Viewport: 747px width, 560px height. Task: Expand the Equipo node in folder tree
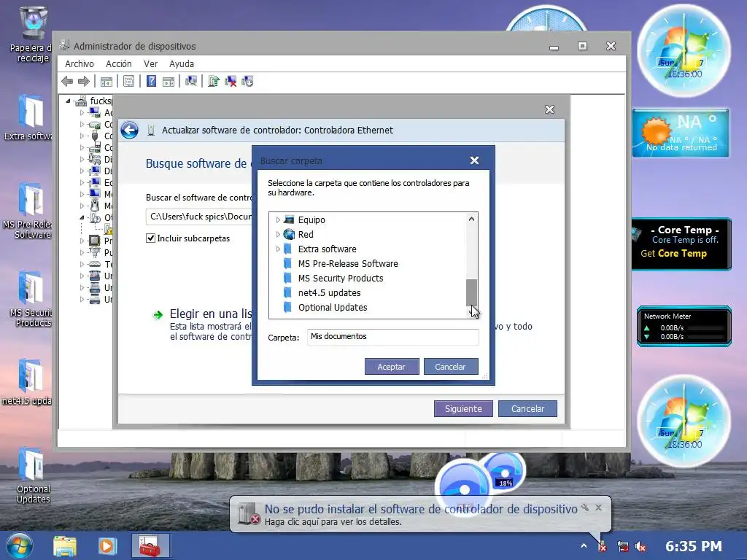[278, 220]
